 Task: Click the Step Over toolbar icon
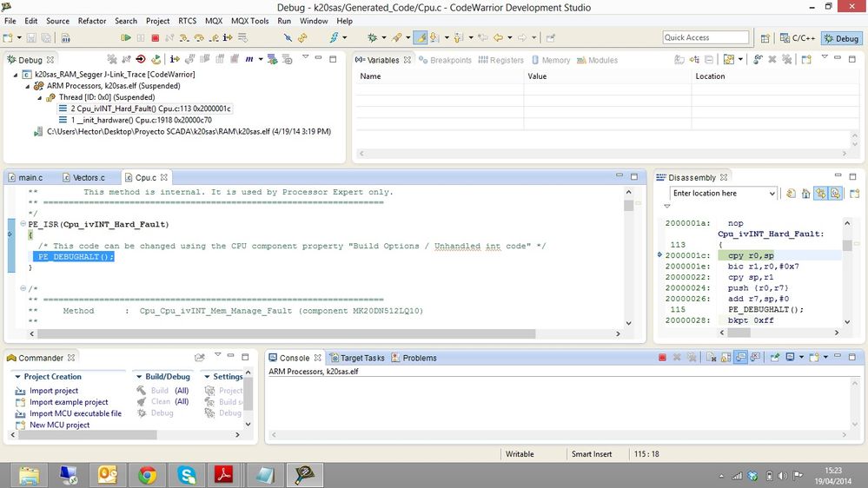(x=199, y=37)
